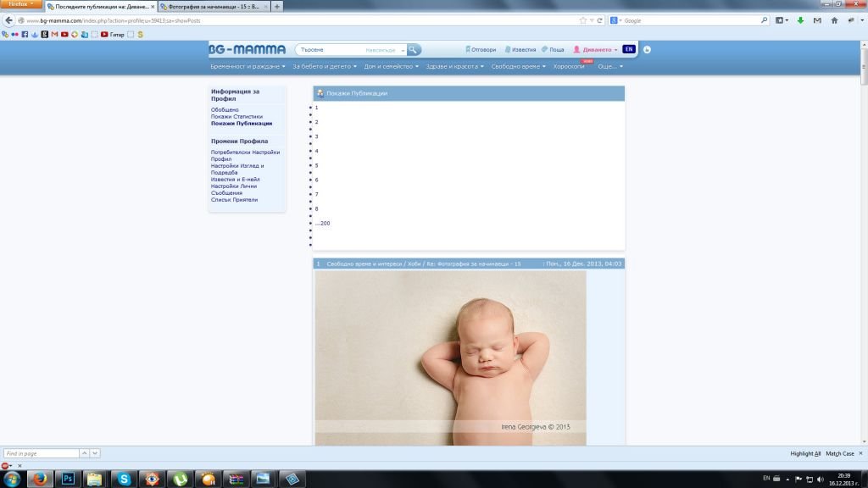Click the browser back arrow button
This screenshot has width=868, height=488.
8,20
